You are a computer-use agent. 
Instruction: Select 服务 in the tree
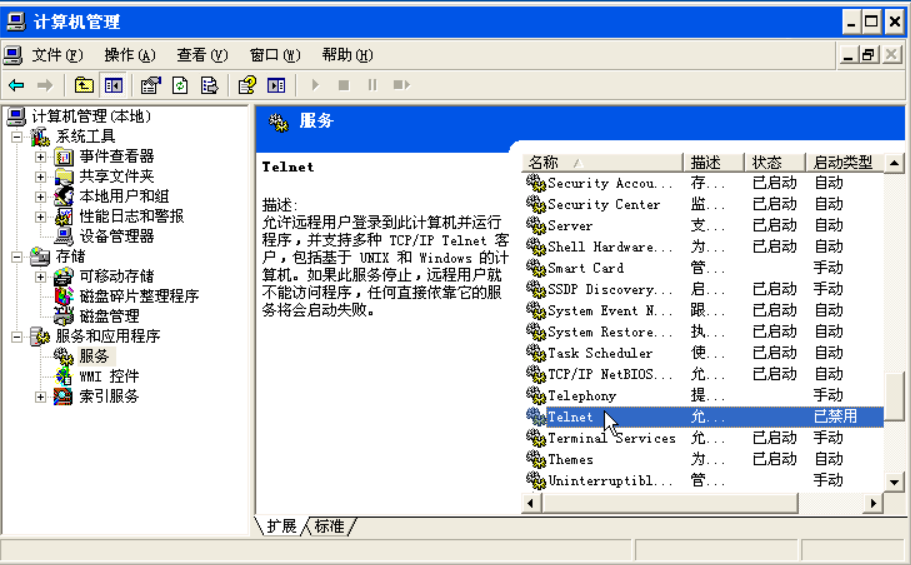click(x=94, y=356)
